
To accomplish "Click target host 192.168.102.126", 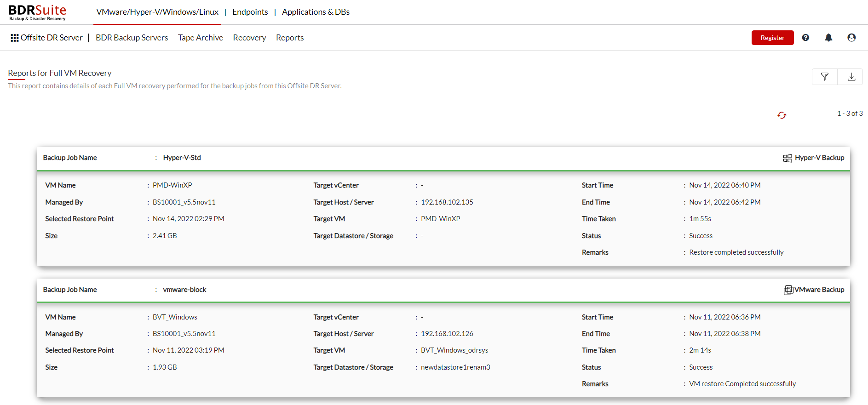I will pyautogui.click(x=447, y=334).
